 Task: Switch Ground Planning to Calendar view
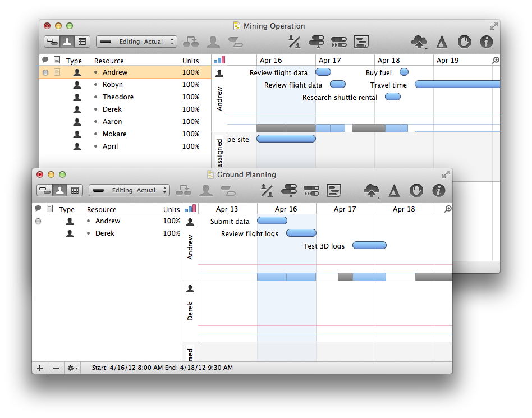[74, 190]
